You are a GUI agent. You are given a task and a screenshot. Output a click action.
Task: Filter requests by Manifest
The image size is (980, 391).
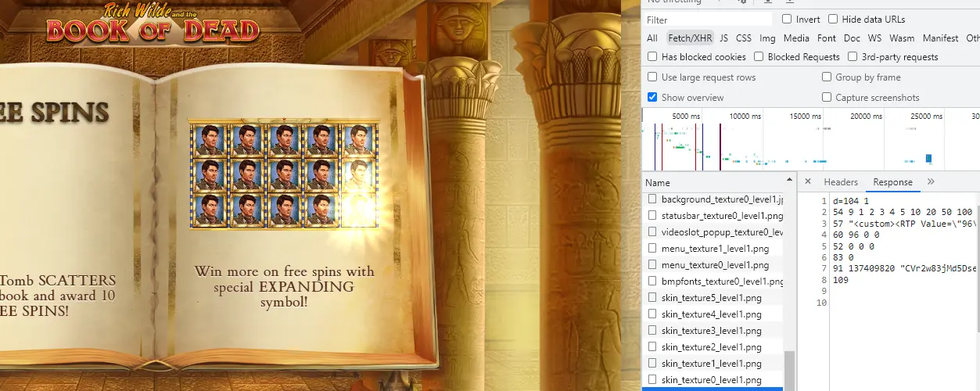(940, 38)
